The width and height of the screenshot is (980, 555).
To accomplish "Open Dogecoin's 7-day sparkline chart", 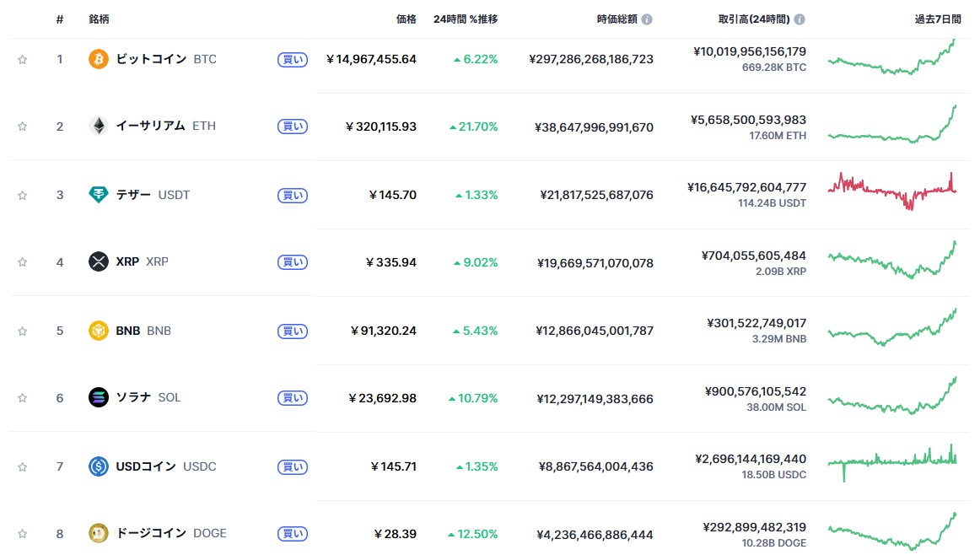I will click(x=892, y=531).
